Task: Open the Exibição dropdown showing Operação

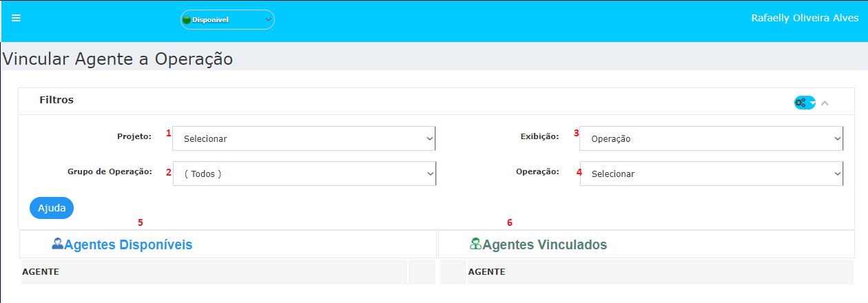Action: (712, 138)
